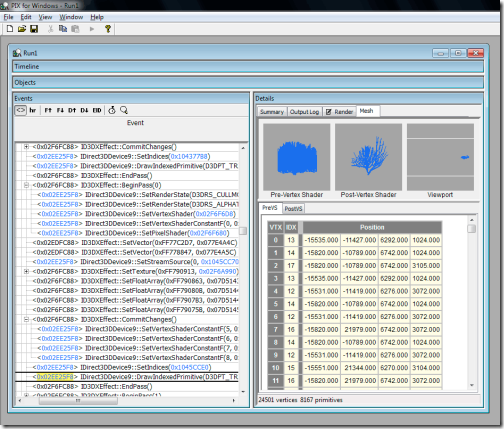Open the File menu
This screenshot has height=429, width=504.
click(x=9, y=17)
